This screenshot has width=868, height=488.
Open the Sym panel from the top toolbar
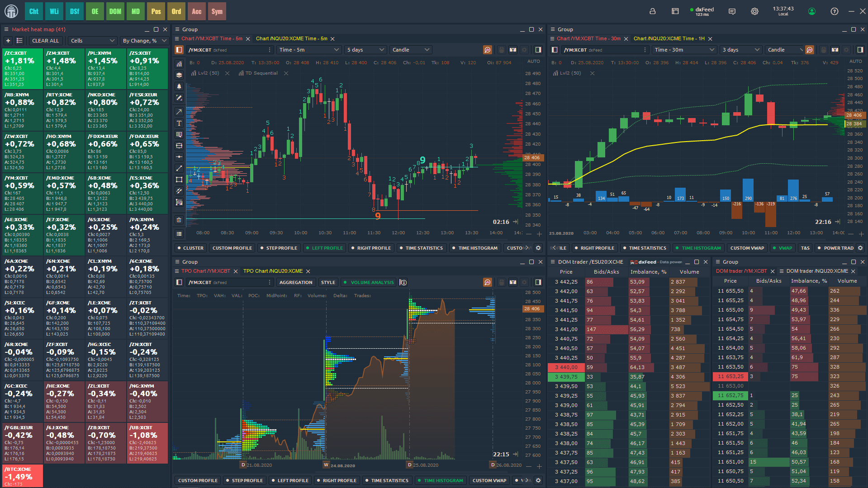pyautogui.click(x=217, y=11)
